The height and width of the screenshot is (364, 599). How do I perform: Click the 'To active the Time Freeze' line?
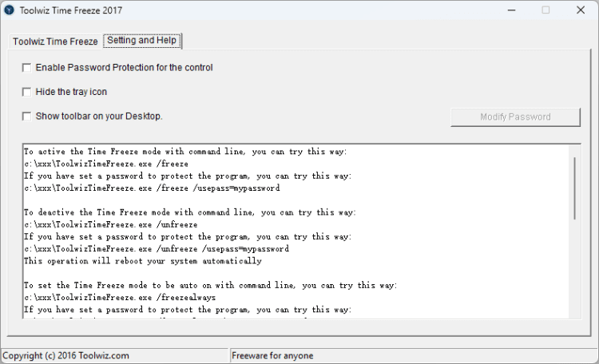(x=185, y=152)
